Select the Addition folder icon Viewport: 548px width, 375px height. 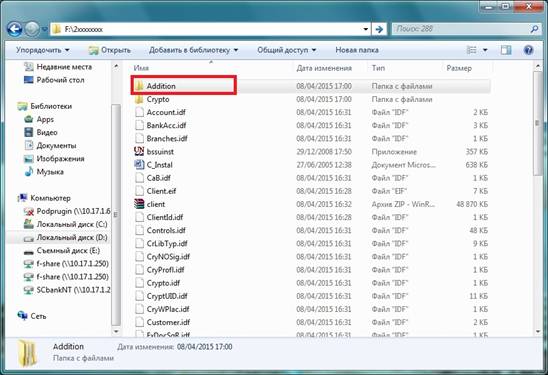[139, 86]
